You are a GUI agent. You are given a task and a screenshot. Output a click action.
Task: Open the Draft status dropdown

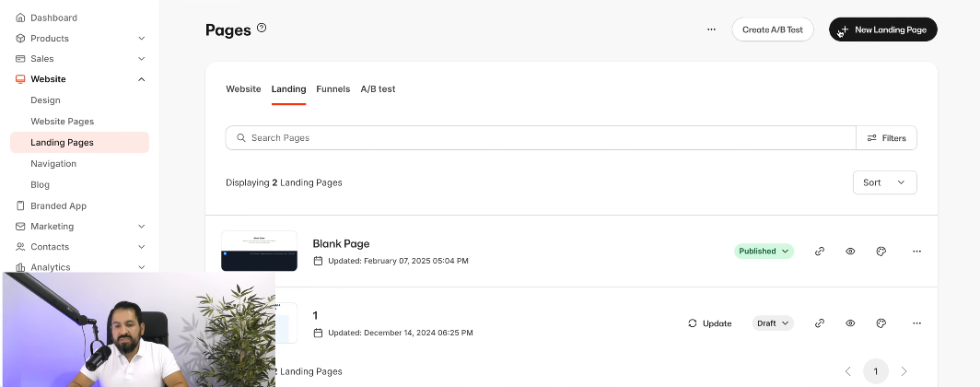point(773,323)
